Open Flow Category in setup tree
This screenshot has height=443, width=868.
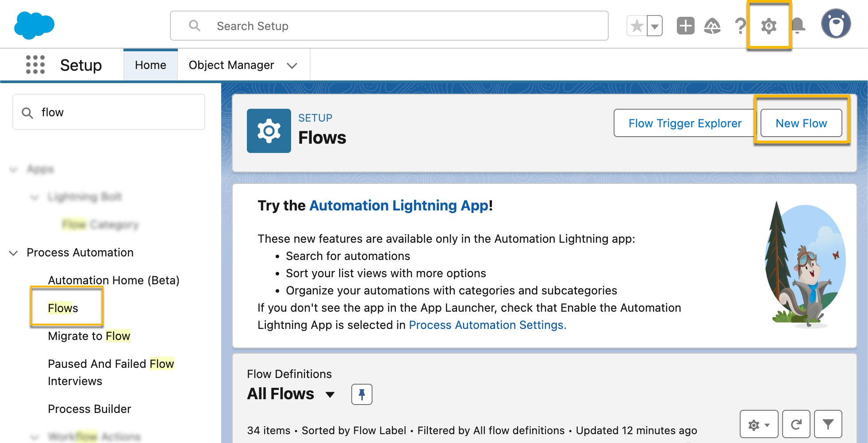[100, 225]
